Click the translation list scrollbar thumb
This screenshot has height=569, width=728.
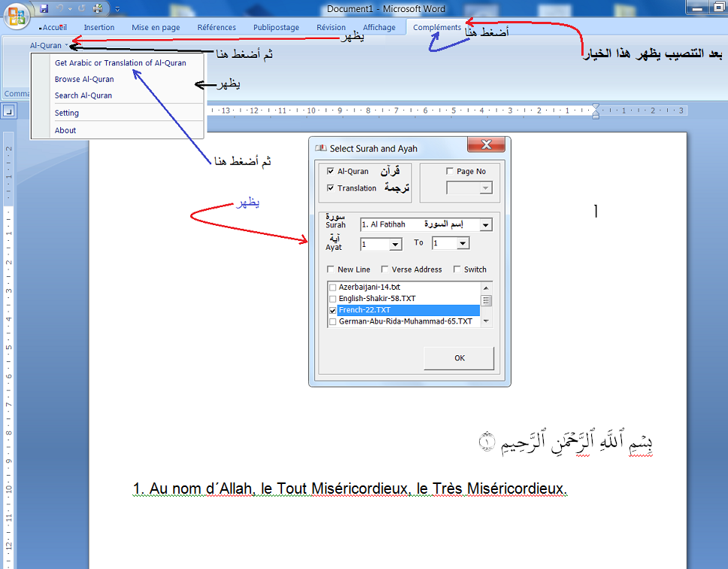(x=486, y=300)
